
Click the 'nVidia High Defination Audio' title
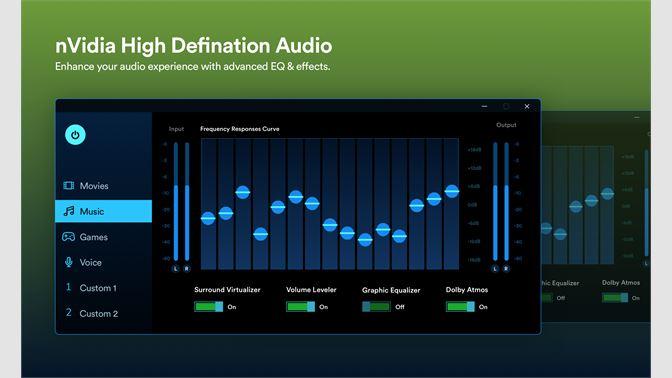tap(194, 45)
